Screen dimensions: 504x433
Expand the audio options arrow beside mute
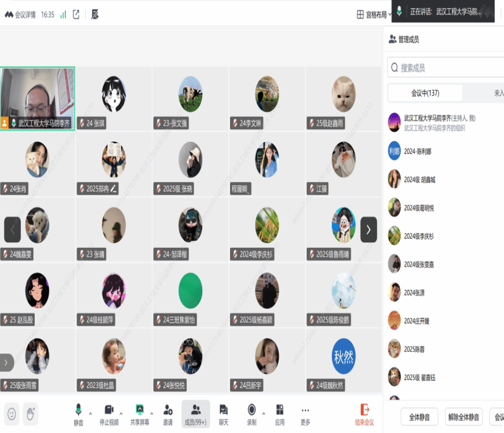point(91,413)
